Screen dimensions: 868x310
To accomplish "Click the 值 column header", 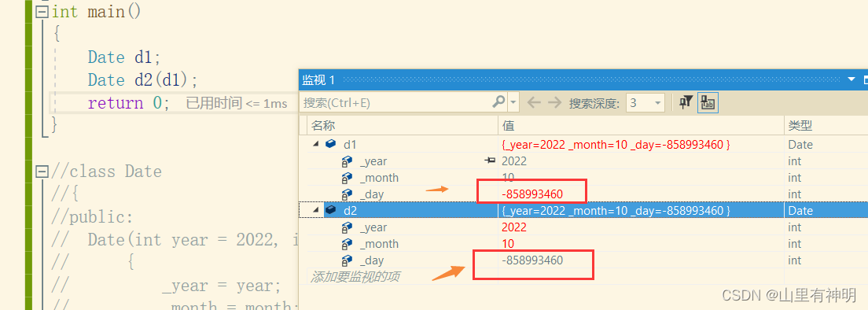I will pos(641,126).
